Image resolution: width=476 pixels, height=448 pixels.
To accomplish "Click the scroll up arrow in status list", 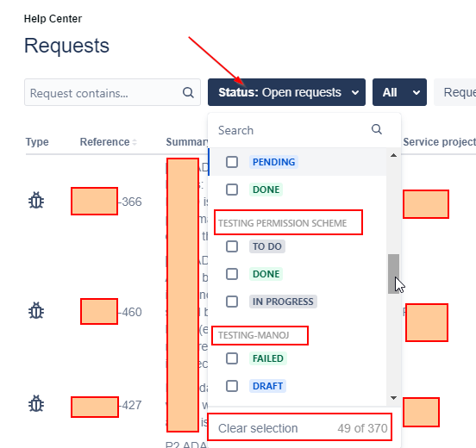I will [x=394, y=155].
